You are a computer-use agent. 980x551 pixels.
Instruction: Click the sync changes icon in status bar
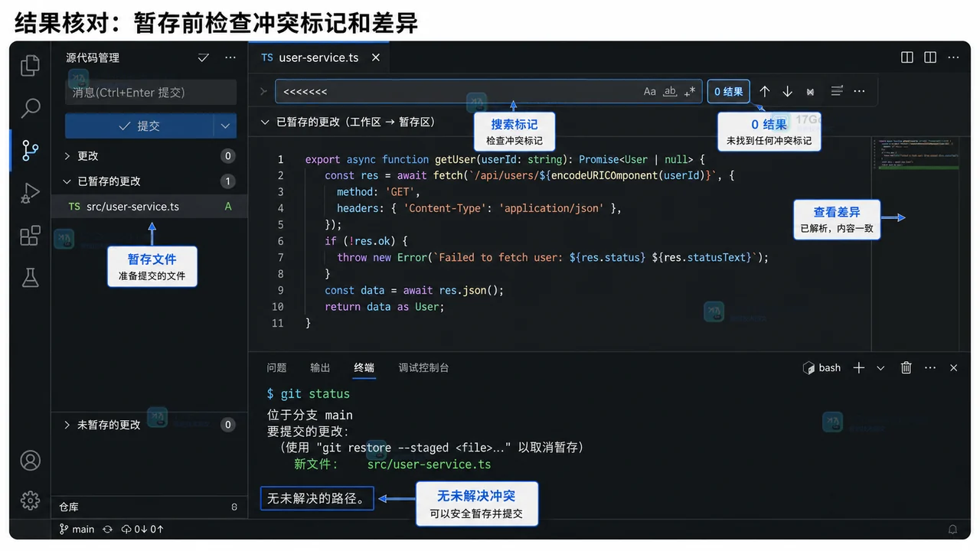click(x=107, y=529)
